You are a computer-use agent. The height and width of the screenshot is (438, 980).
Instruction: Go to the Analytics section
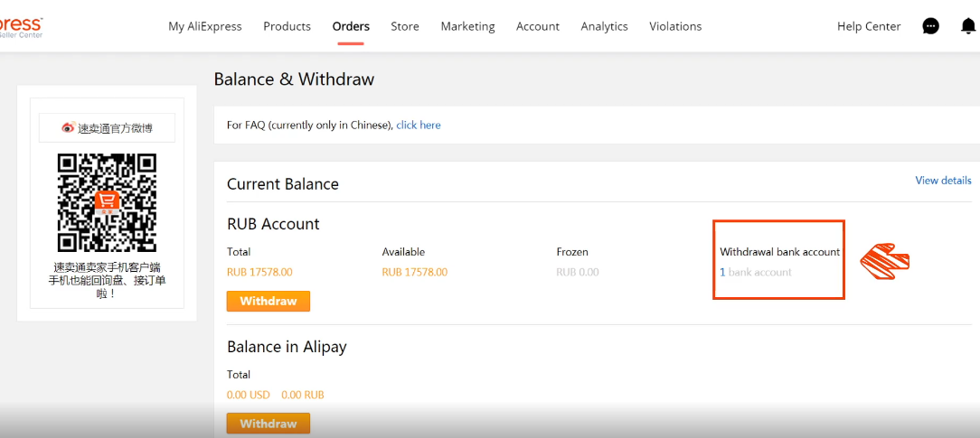tap(605, 26)
